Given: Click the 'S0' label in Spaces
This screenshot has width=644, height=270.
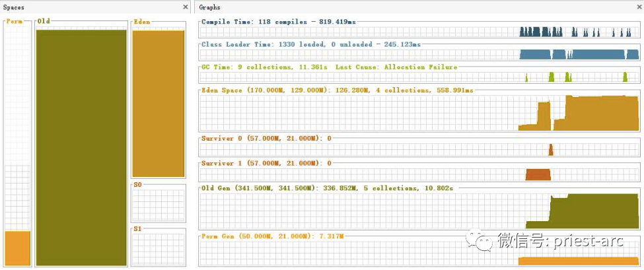Looking at the screenshot, I should tap(138, 185).
